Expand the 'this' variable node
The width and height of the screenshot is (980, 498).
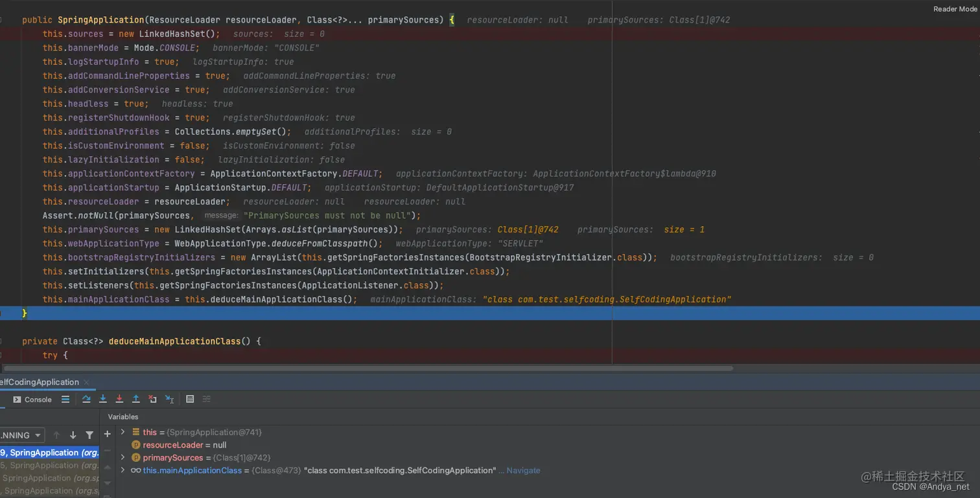point(122,432)
